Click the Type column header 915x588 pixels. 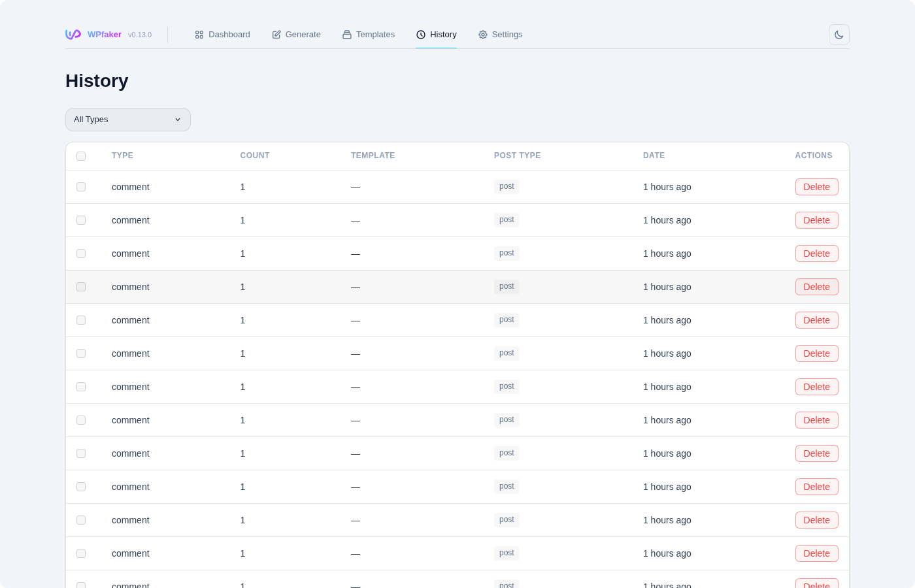tap(122, 155)
